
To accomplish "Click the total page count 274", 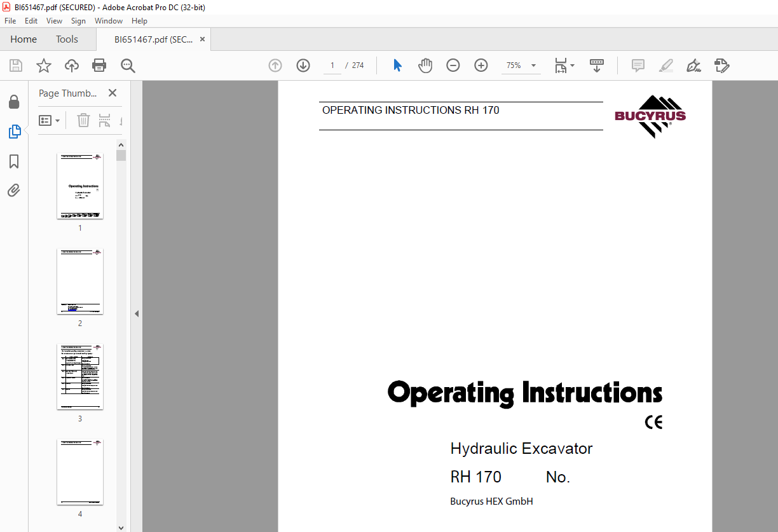I will pos(358,65).
